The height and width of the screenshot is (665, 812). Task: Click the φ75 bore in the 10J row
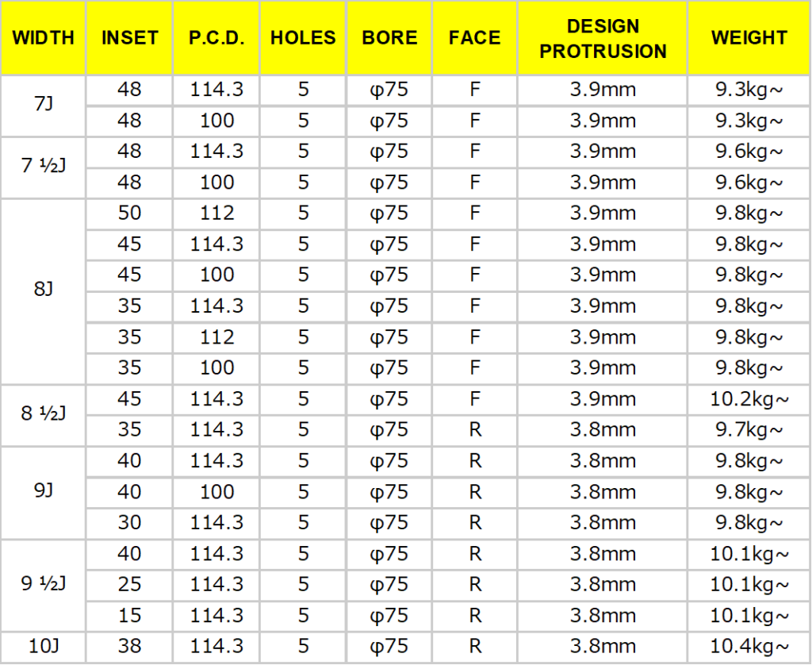[x=389, y=647]
